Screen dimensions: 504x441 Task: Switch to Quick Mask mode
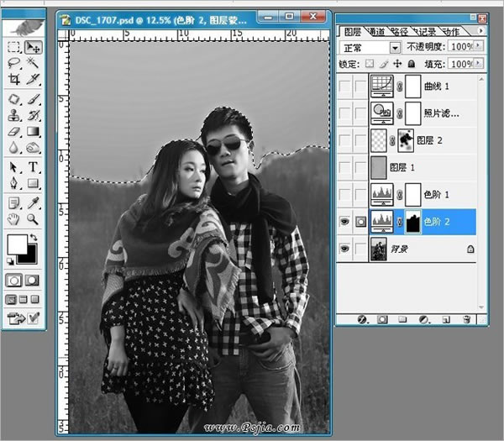pos(32,281)
